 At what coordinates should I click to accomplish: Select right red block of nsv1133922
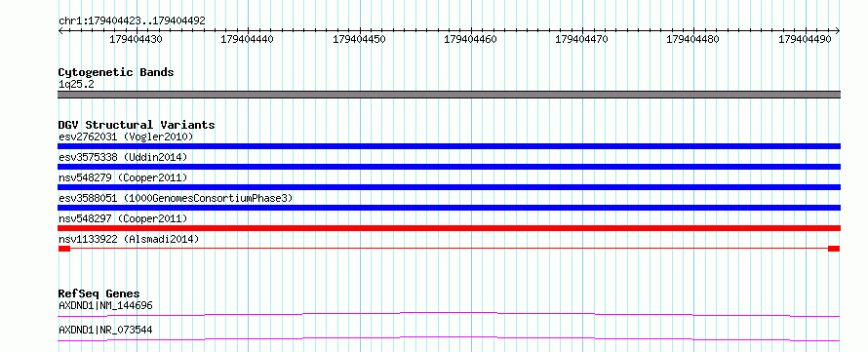click(x=834, y=249)
